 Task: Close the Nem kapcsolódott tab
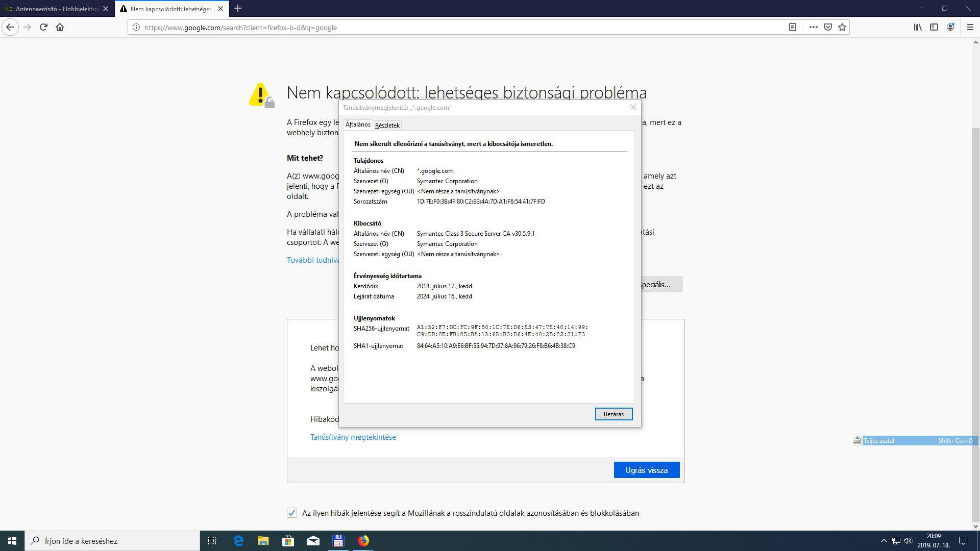coord(220,9)
